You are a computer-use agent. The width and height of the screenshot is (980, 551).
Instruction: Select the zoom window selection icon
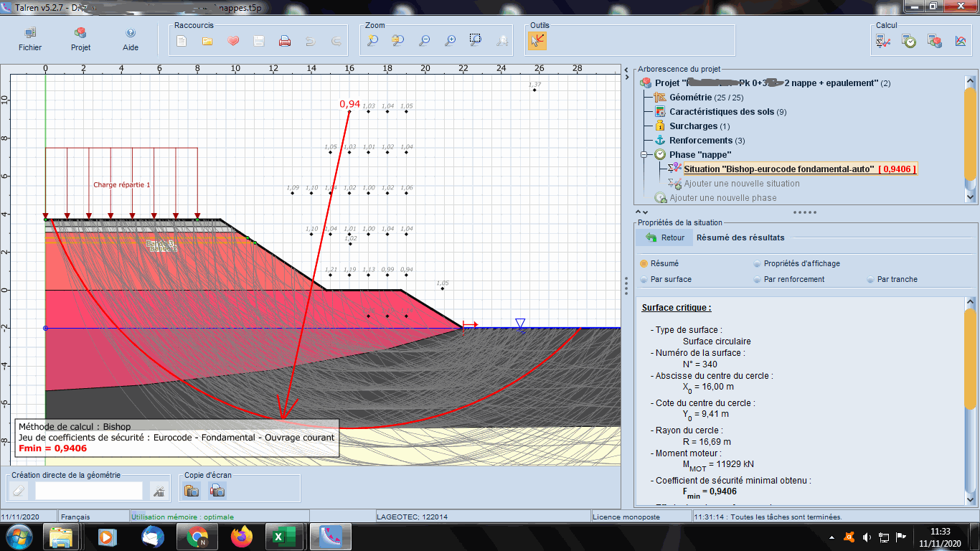476,40
